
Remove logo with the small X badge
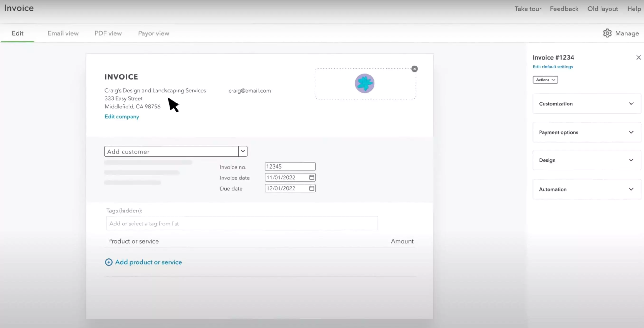tap(414, 69)
